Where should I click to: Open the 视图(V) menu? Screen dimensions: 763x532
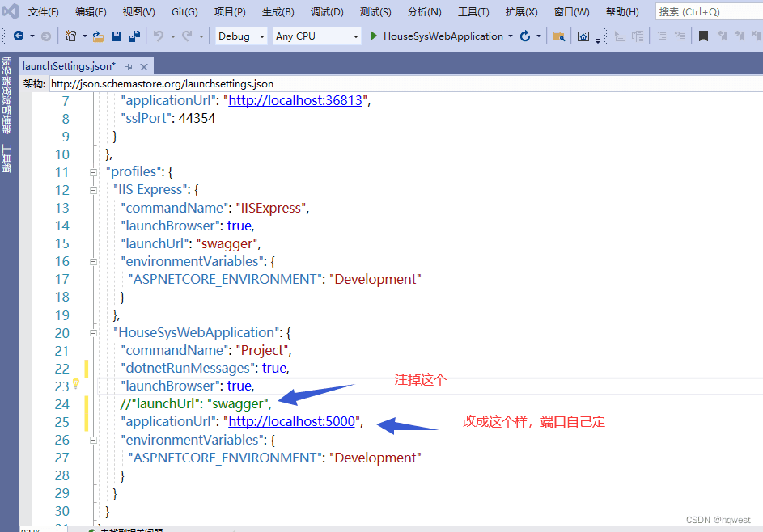click(138, 11)
